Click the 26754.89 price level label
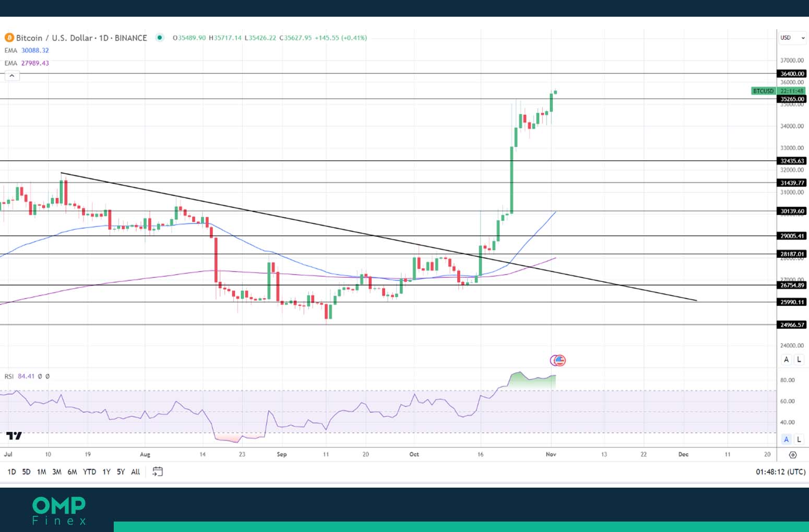The image size is (809, 532). 792,285
